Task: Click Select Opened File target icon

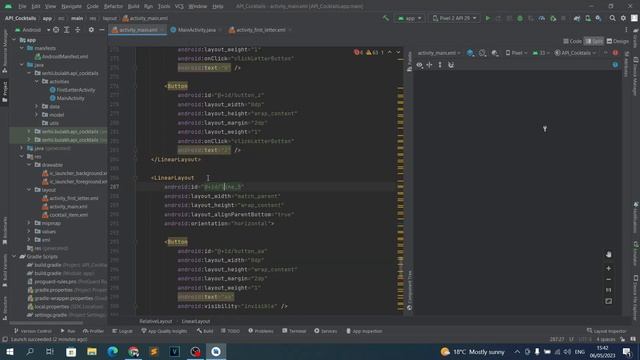Action: 56,30
